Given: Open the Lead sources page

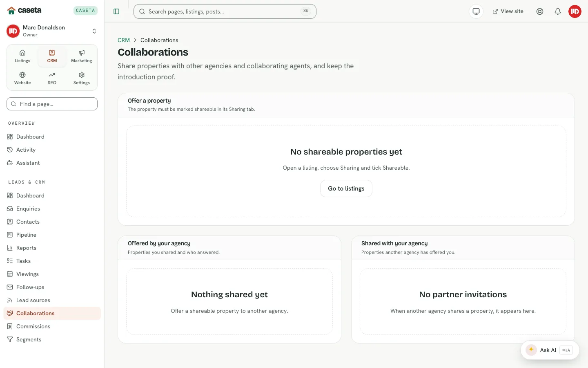Looking at the screenshot, I should point(52,300).
